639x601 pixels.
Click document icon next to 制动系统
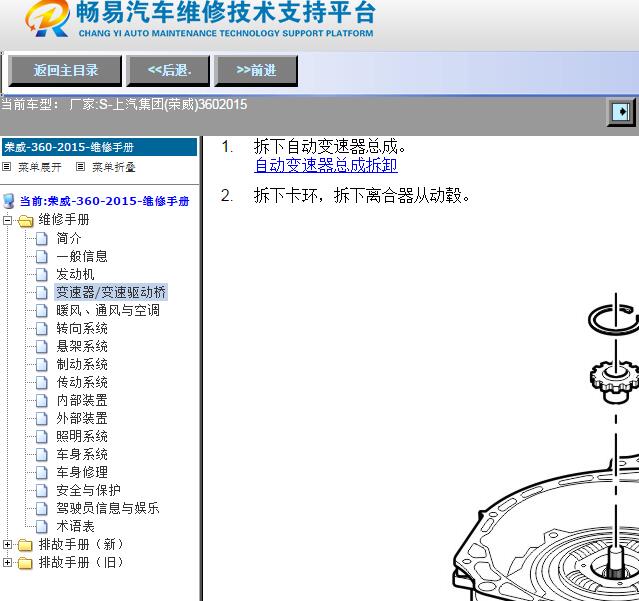42,365
